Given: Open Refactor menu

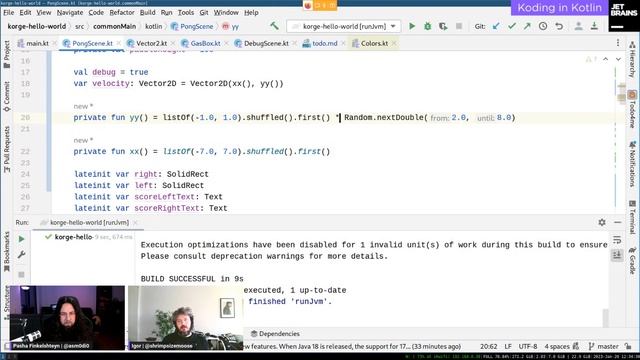Looking at the screenshot, I should click(x=122, y=12).
